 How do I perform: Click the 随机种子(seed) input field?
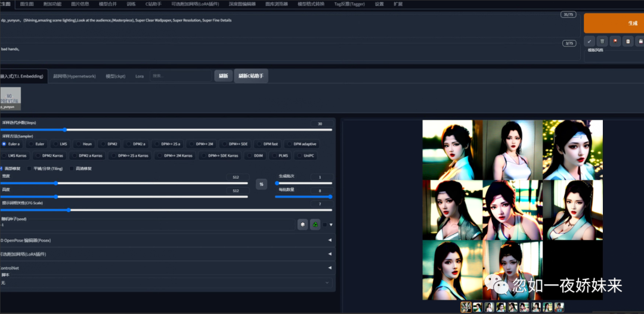147,225
